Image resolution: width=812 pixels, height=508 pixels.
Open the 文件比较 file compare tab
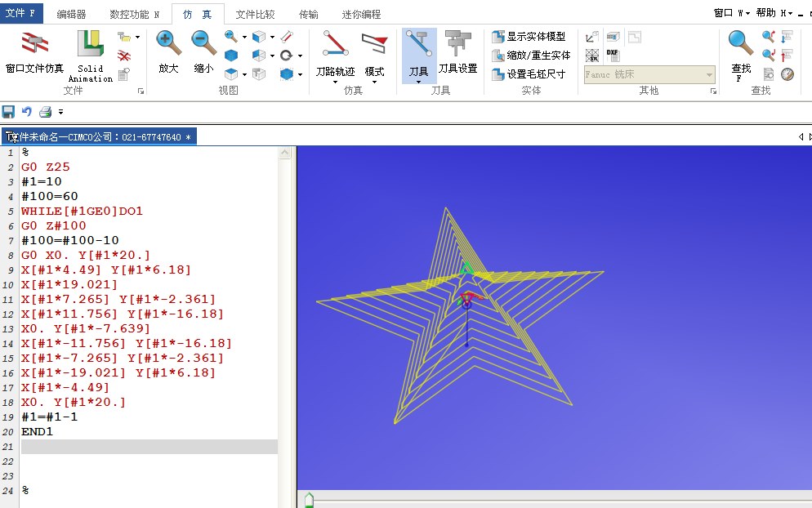255,14
